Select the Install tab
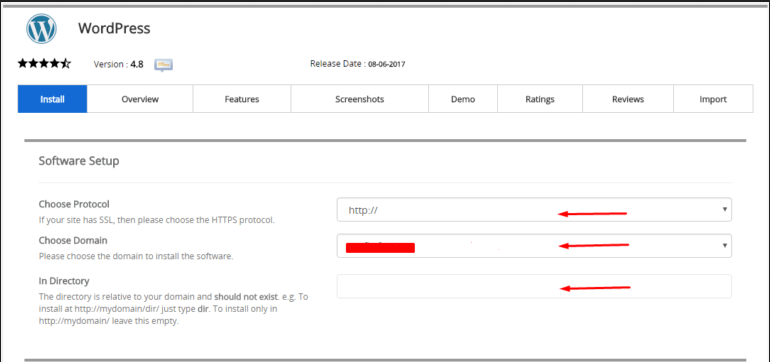 [x=53, y=99]
